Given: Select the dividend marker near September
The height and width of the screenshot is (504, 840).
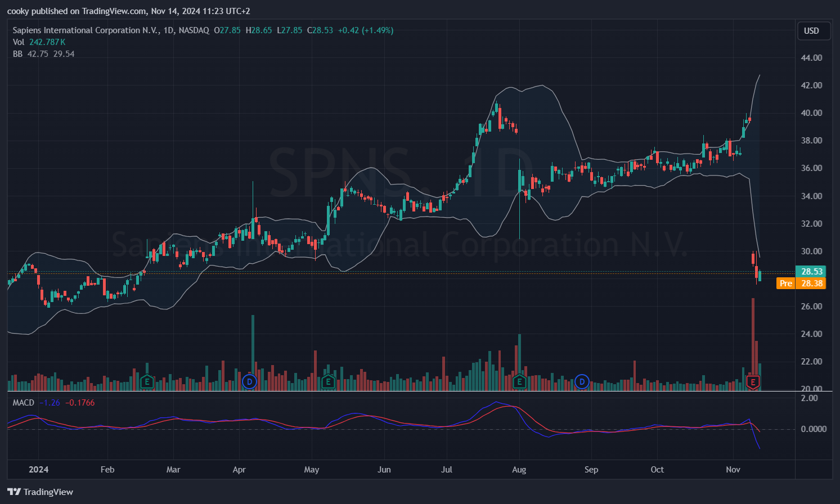Looking at the screenshot, I should pos(582,382).
